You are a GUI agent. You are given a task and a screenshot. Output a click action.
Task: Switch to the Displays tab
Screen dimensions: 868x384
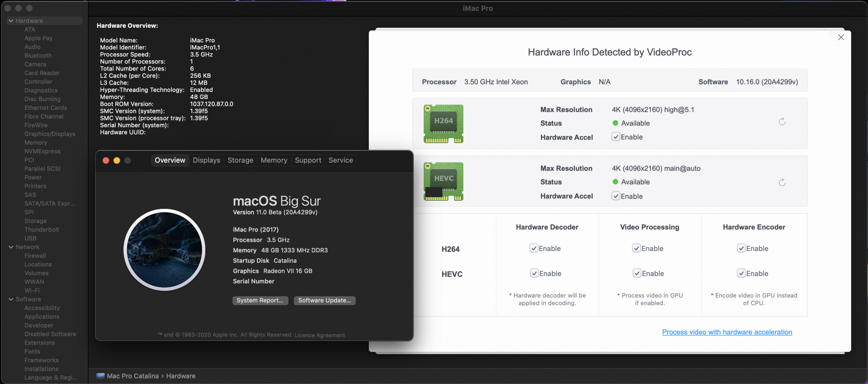[x=207, y=160]
